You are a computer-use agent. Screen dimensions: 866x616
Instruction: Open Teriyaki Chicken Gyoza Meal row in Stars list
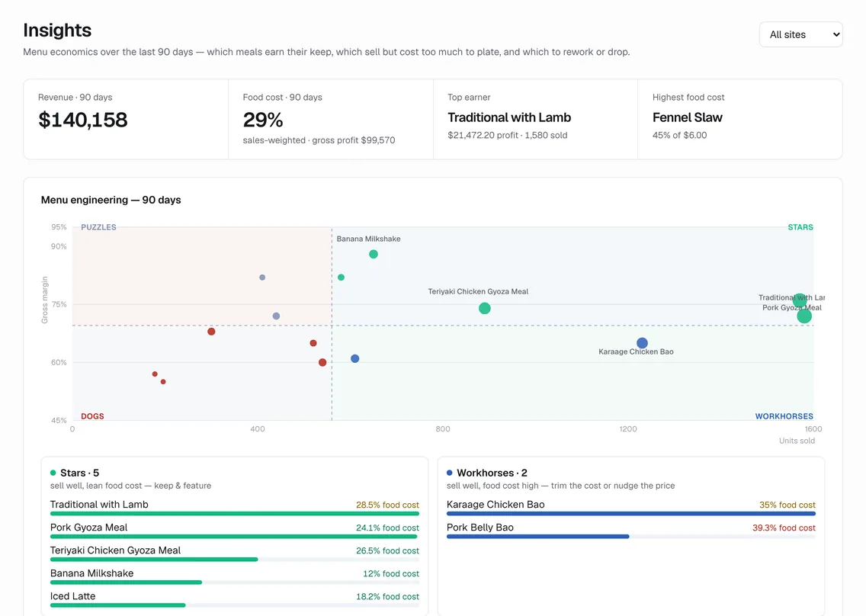(234, 553)
